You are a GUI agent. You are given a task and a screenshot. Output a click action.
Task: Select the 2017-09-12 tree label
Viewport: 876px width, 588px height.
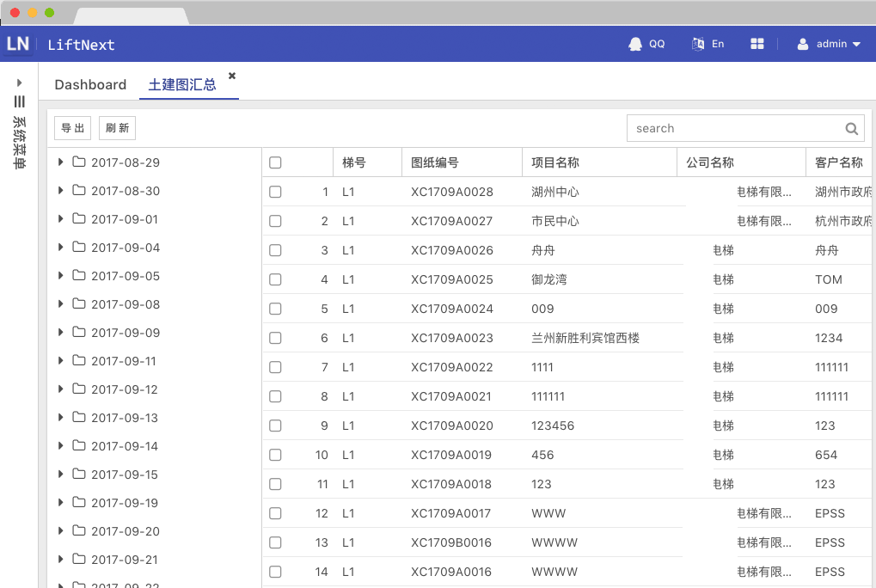click(x=125, y=389)
